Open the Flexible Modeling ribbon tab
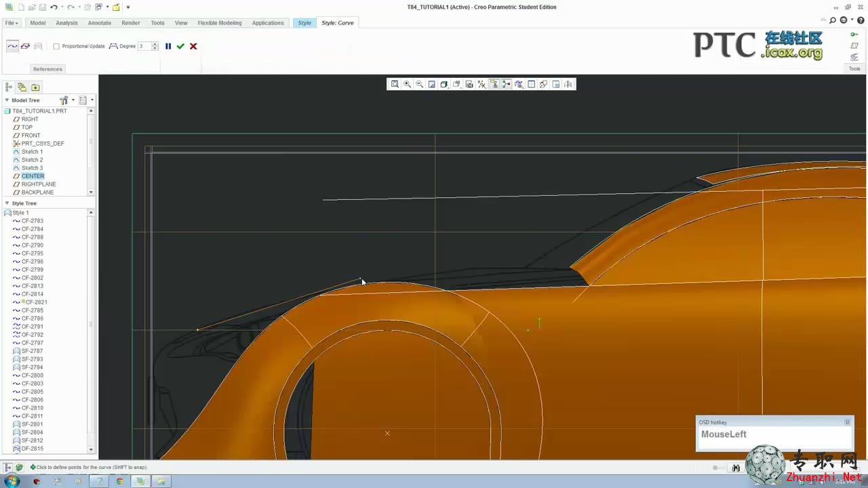 tap(220, 23)
